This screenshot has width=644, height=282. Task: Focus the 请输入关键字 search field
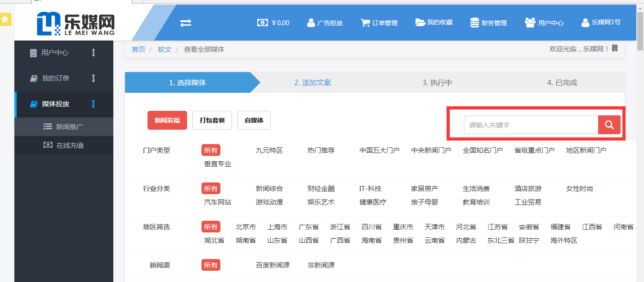(x=531, y=125)
